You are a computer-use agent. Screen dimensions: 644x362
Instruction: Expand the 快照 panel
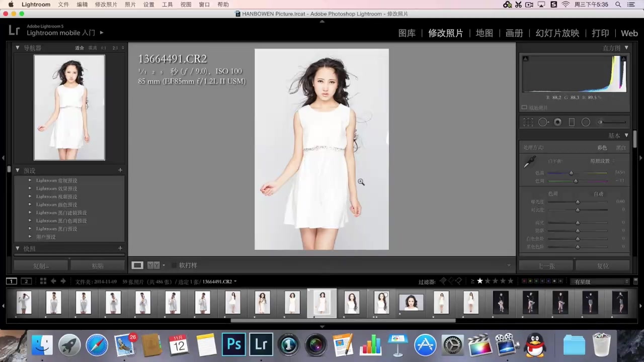coord(18,248)
